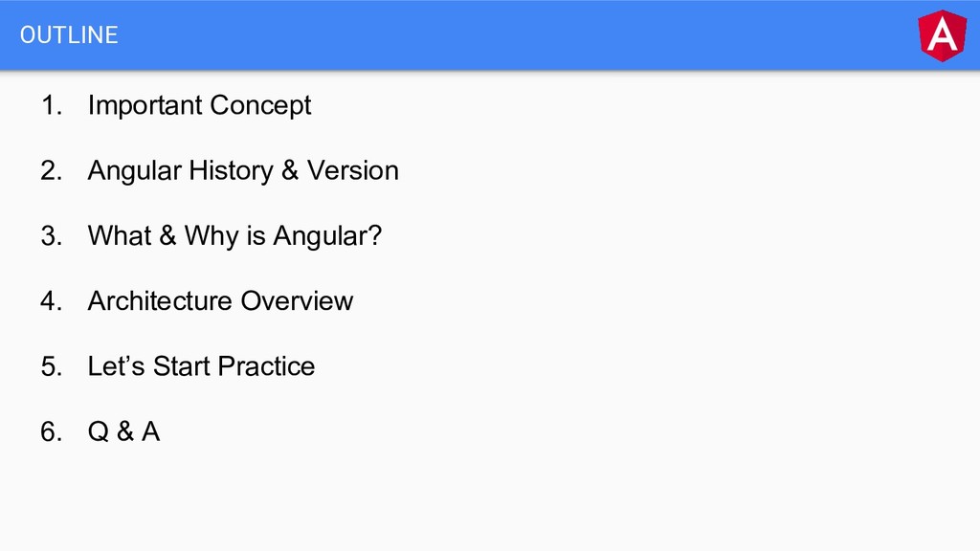Click list number 1.
This screenshot has height=551, width=980.
pyautogui.click(x=52, y=105)
